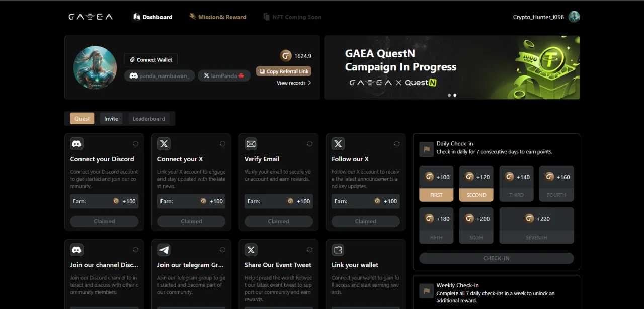Image resolution: width=644 pixels, height=309 pixels.
Task: Click Telegram icon on Join our telegram card
Action: 164,250
